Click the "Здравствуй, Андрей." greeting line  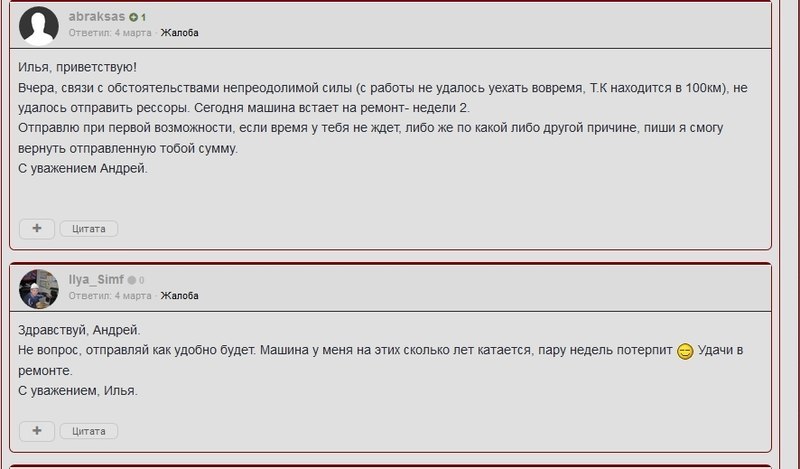[80, 330]
